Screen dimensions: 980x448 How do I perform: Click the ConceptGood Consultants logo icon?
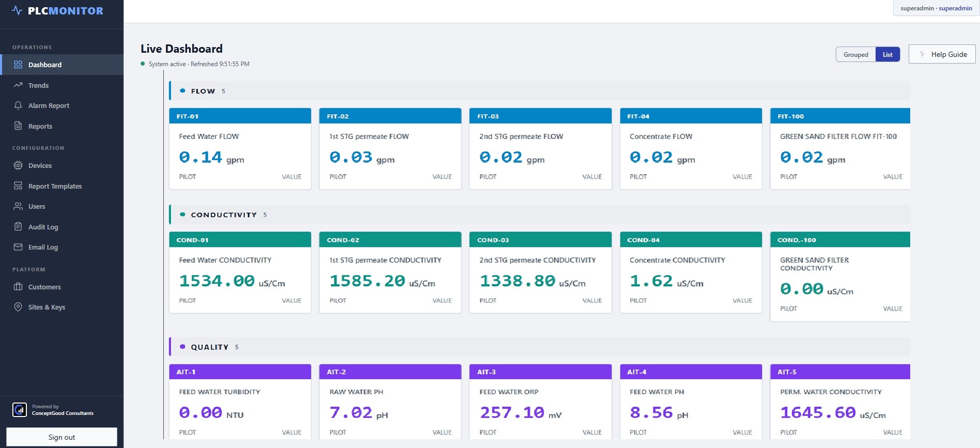(x=20, y=410)
